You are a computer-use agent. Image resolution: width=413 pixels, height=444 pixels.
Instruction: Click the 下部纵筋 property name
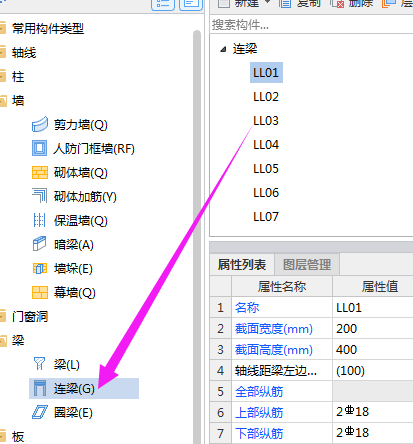[259, 433]
